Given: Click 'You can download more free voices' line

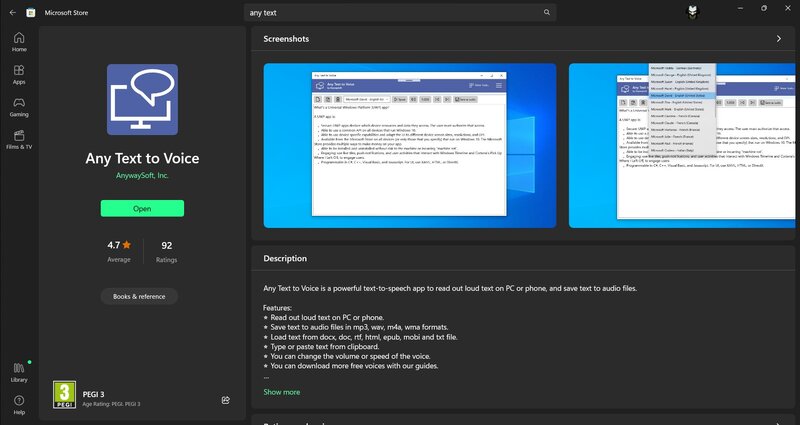Looking at the screenshot, I should (x=351, y=366).
